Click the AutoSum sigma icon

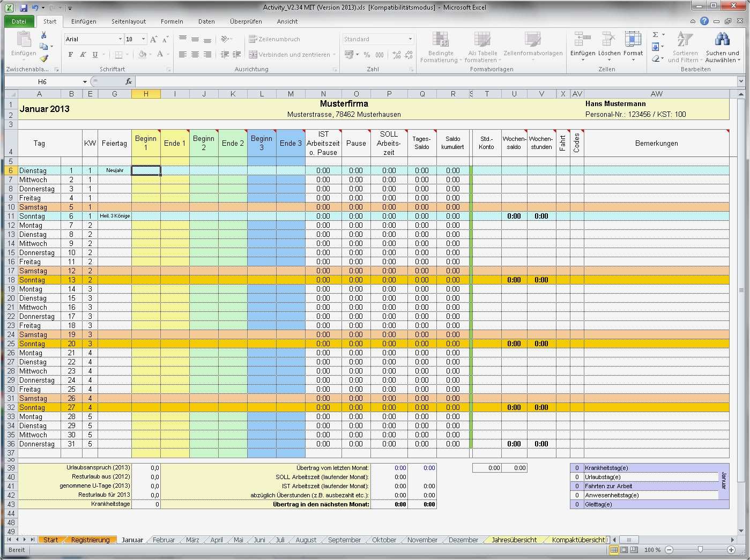coord(656,35)
